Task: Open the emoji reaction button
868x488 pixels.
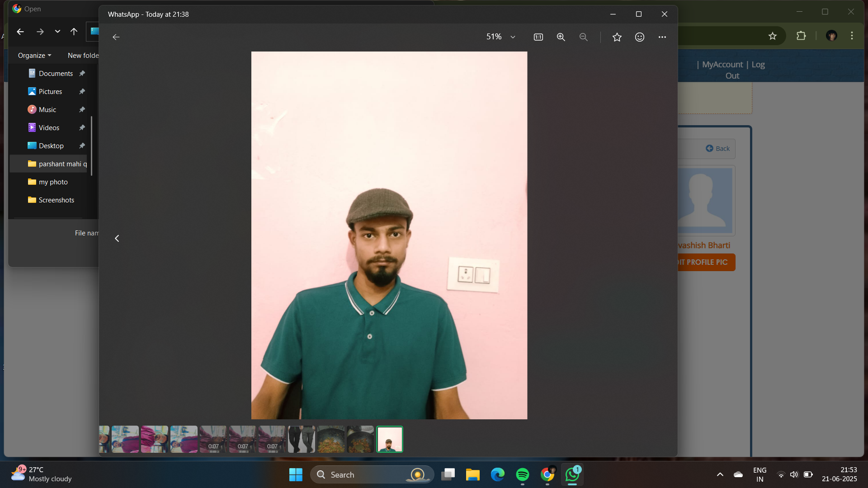Action: (x=640, y=37)
